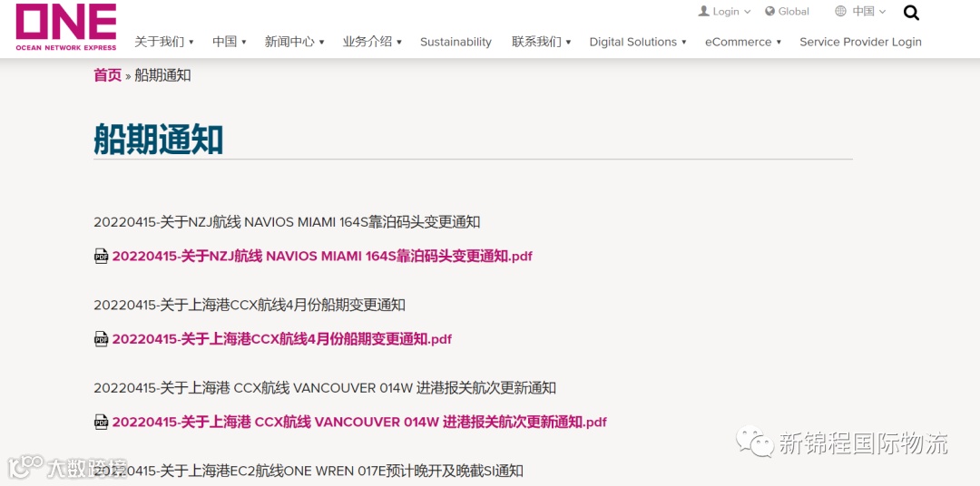Expand the 新闻中心 menu
This screenshot has height=486, width=980.
pyautogui.click(x=294, y=42)
